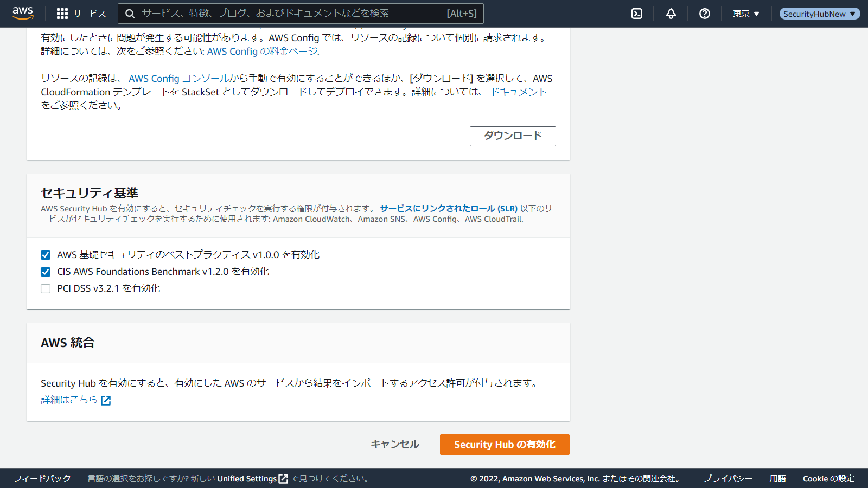Uncheck CIS AWS Foundations Benchmark v1.2.0
Viewport: 868px width, 488px height.
46,272
